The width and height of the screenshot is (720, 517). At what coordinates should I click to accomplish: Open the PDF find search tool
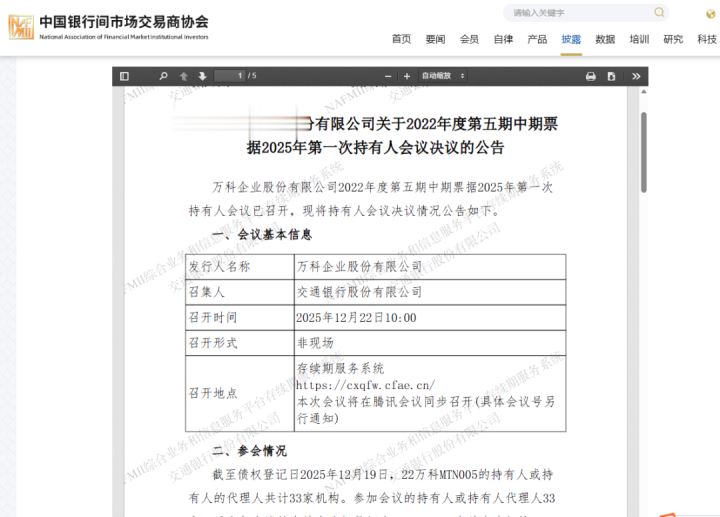[163, 76]
